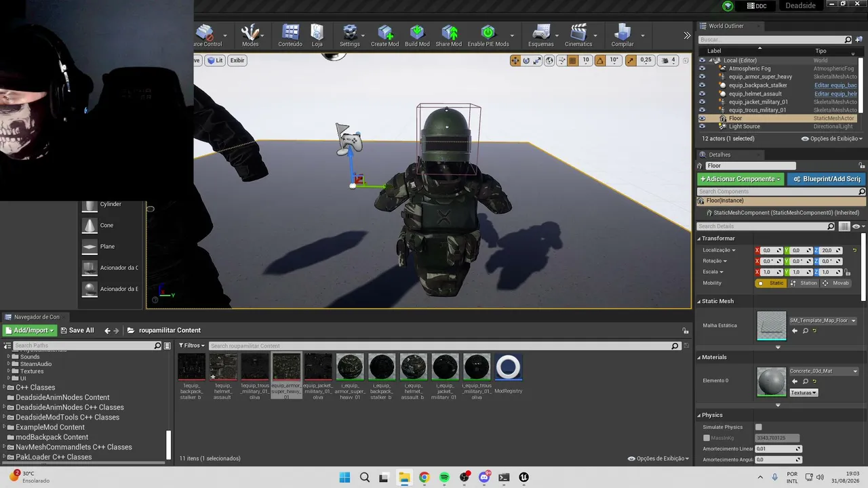Navigate back in the Content Browser
The width and height of the screenshot is (868, 488).
pos(107,331)
